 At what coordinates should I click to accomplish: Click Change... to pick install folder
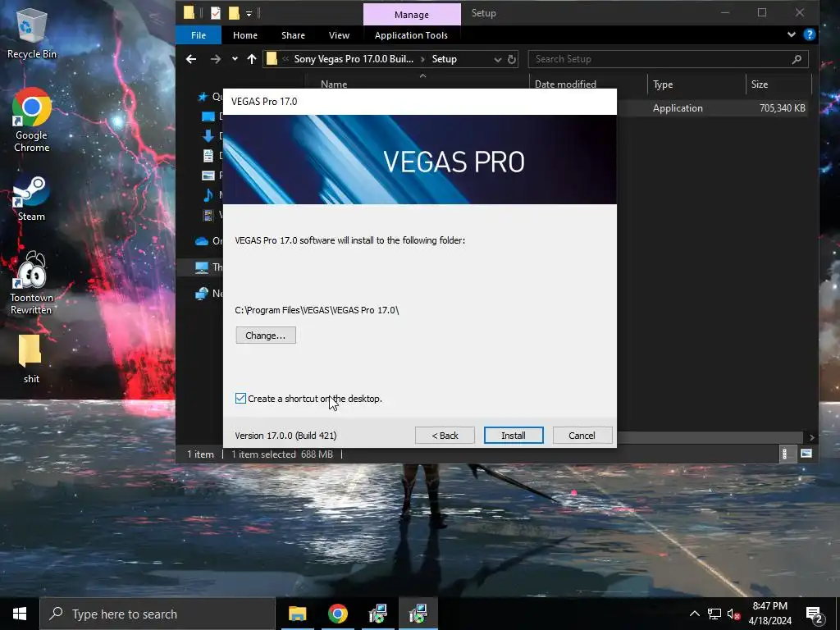(x=266, y=336)
